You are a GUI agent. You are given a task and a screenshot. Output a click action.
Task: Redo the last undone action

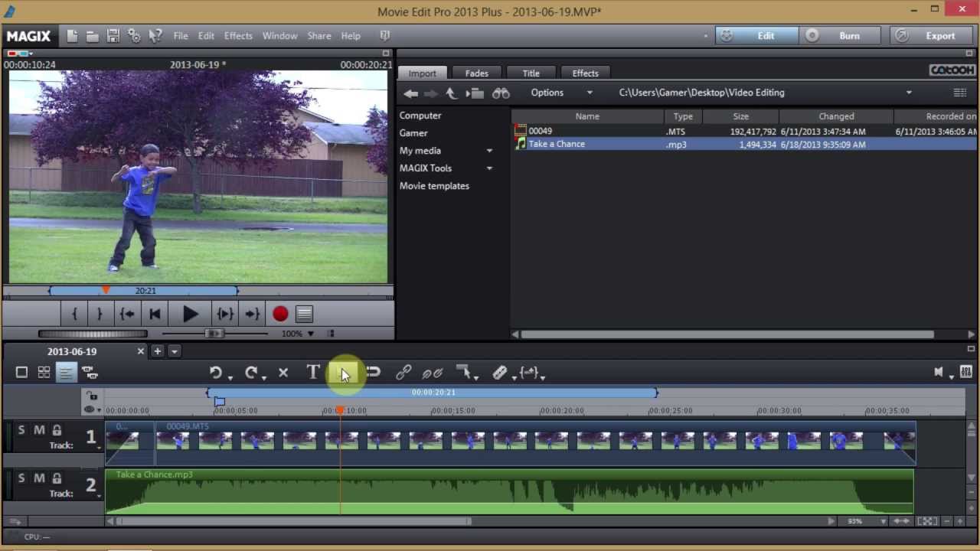click(250, 373)
